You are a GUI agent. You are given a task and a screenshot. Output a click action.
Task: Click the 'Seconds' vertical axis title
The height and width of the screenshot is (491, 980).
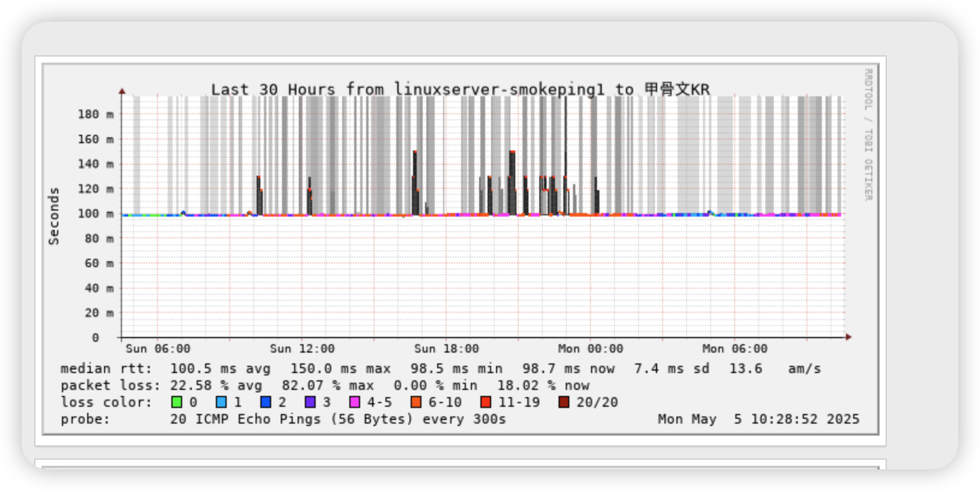pos(54,216)
